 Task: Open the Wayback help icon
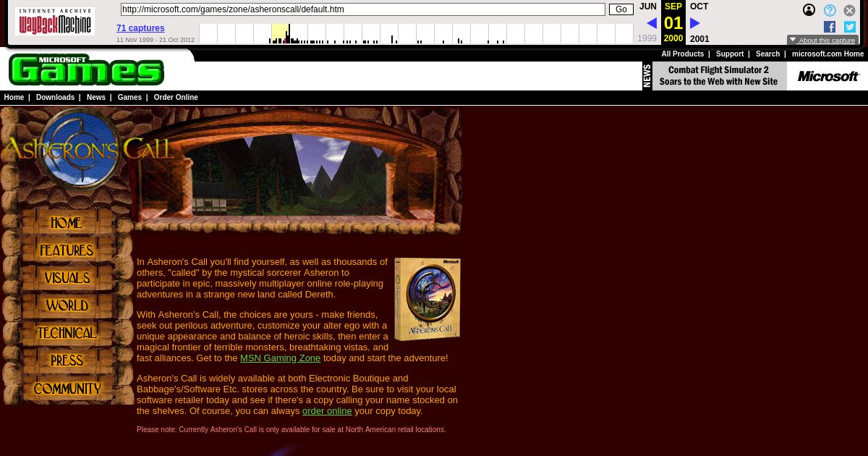(x=830, y=10)
